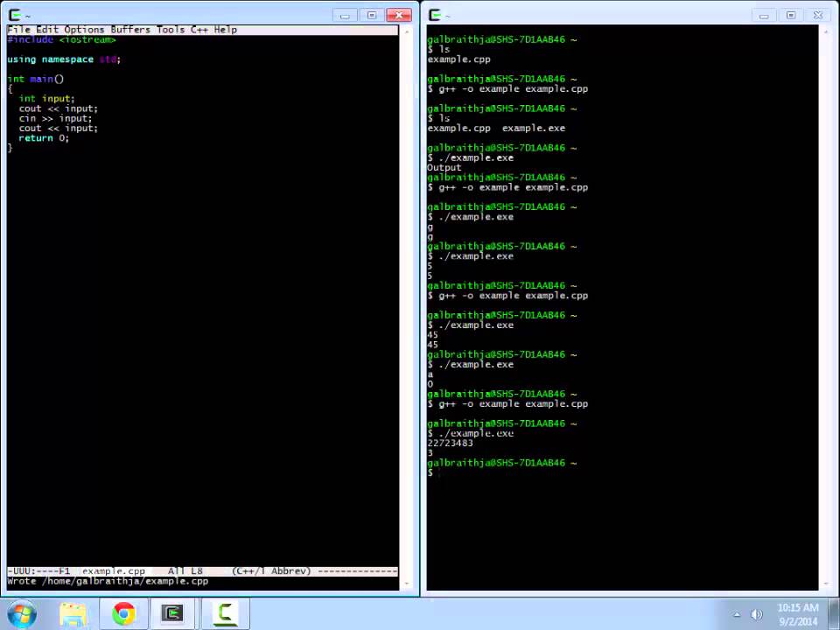Click 'example.cpp example.exe' listing in terminal
This screenshot has height=630, width=840.
click(x=496, y=129)
